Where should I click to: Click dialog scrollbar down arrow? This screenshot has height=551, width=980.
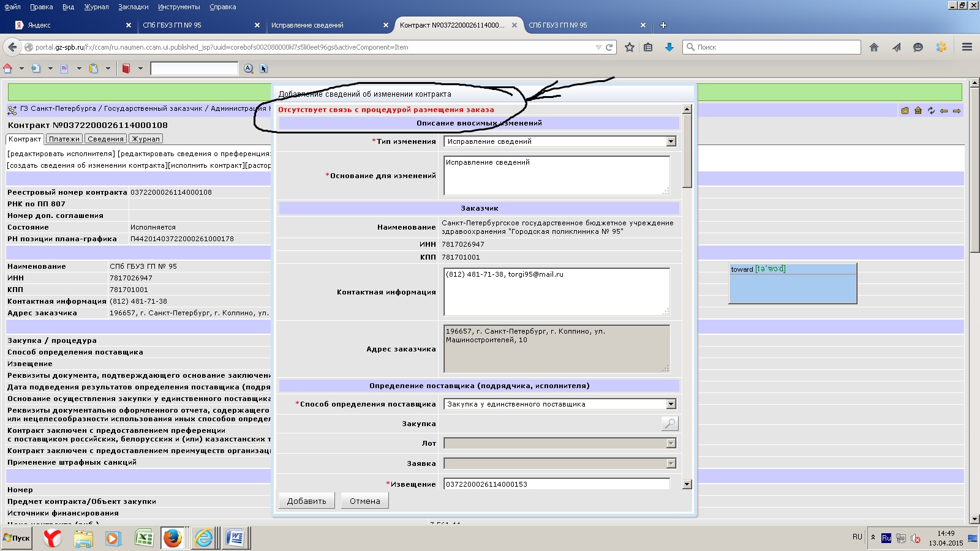[x=687, y=484]
